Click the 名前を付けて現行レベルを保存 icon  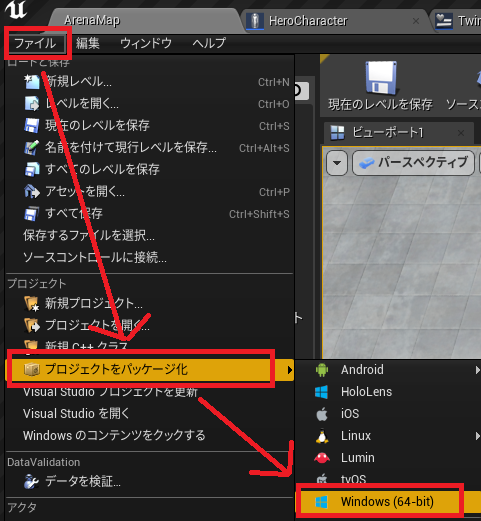coord(32,148)
